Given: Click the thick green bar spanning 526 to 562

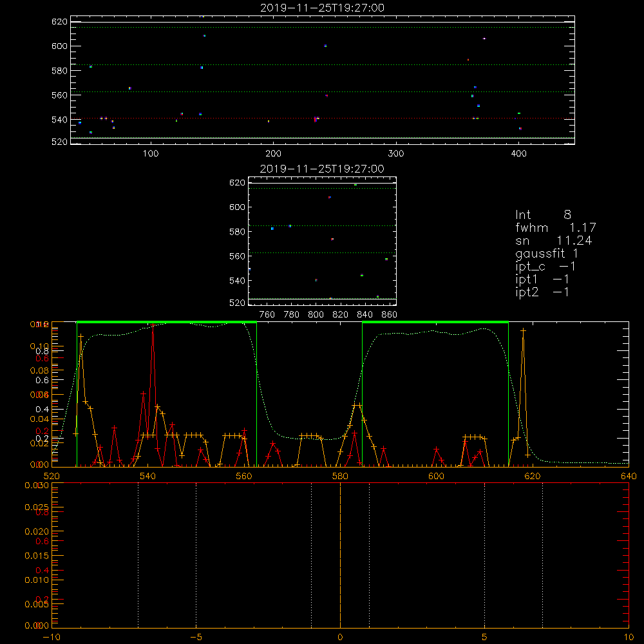Looking at the screenshot, I should pos(167,323).
